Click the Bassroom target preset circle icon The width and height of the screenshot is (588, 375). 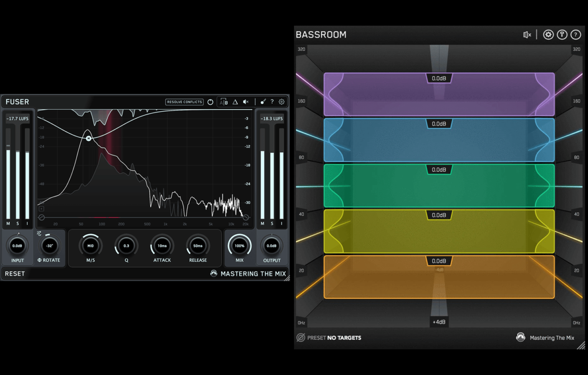pos(301,337)
